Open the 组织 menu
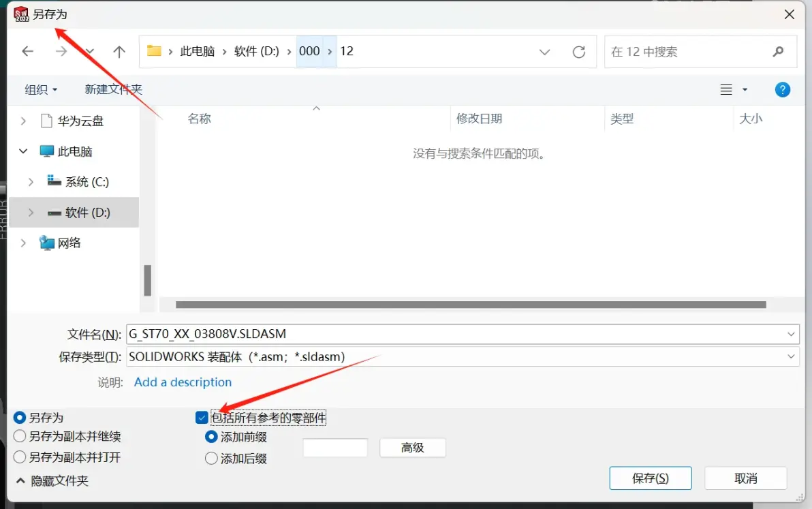The height and width of the screenshot is (509, 812). point(41,89)
